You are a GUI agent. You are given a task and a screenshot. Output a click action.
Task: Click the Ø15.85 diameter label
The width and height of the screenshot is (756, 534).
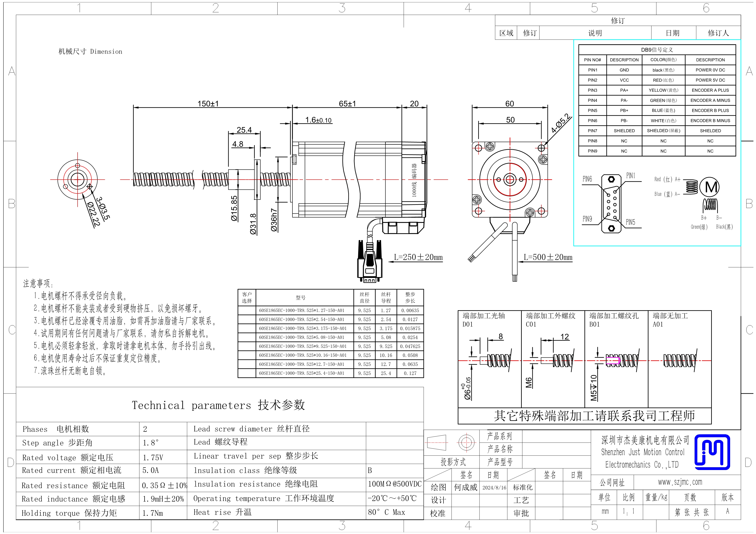pyautogui.click(x=234, y=208)
